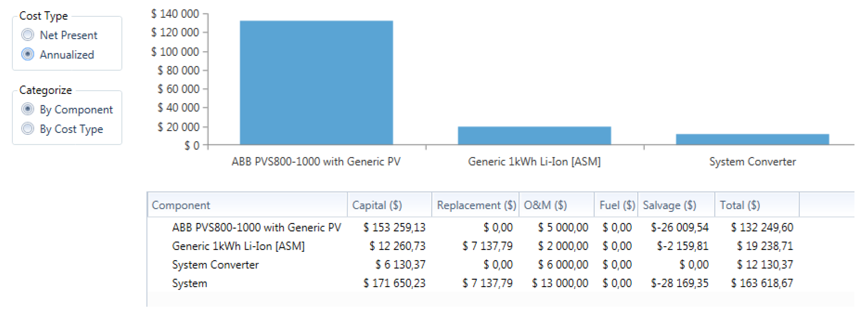Select the ABB PVS800-1000 with Generic PV table row name
This screenshot has height=315, width=868.
[x=257, y=227]
